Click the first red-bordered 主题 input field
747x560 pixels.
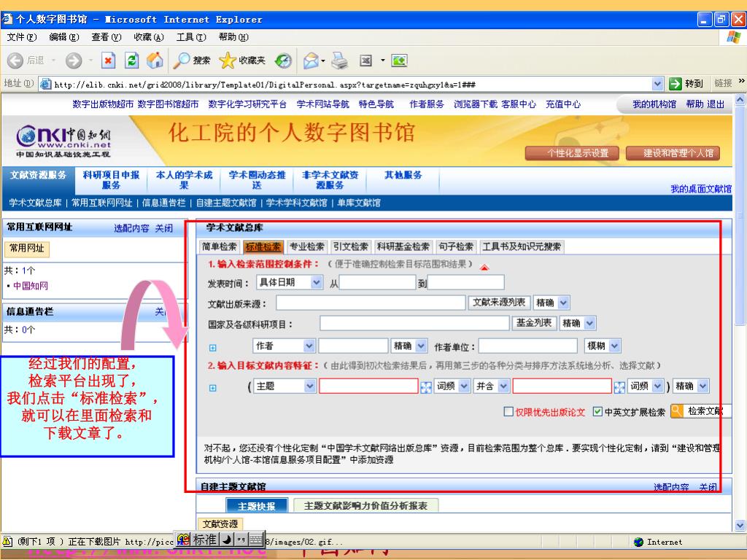point(368,386)
